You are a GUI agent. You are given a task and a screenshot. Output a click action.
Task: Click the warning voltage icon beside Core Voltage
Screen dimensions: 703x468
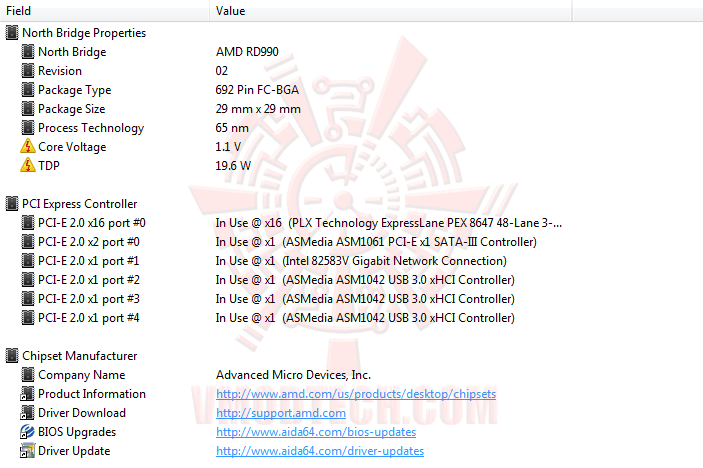pyautogui.click(x=28, y=146)
